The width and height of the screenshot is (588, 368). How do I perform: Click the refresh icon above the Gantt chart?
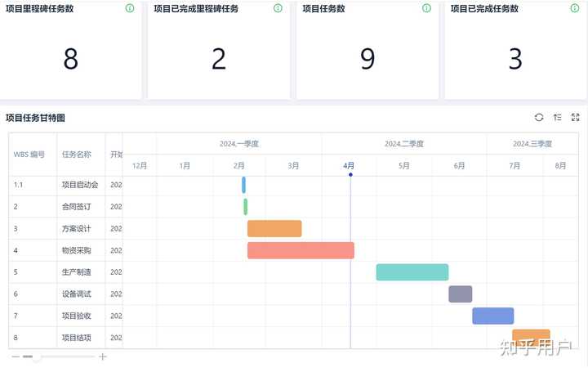pos(539,118)
